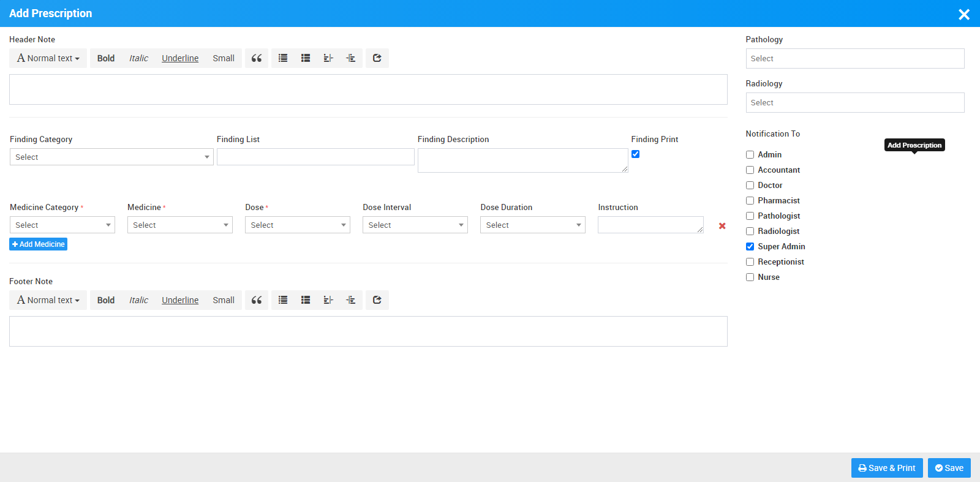The width and height of the screenshot is (980, 482).
Task: Insert unordered list in Header Note
Action: (283, 58)
